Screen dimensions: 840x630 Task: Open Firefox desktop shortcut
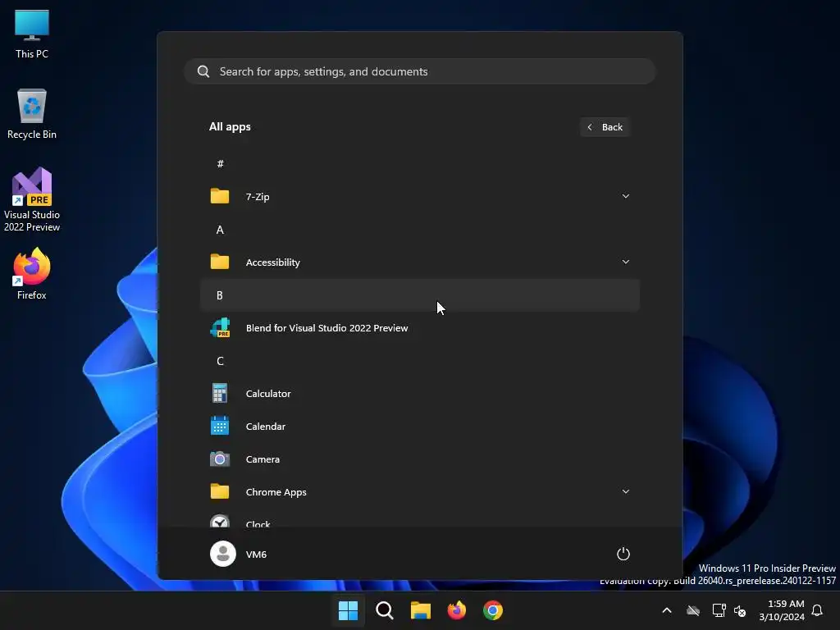click(x=32, y=274)
